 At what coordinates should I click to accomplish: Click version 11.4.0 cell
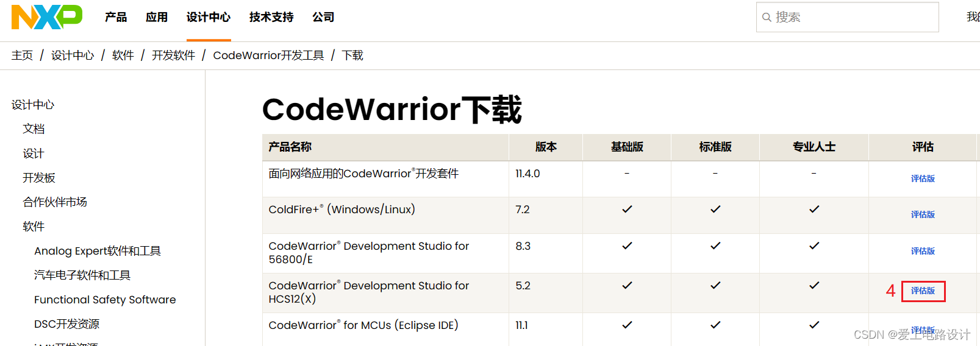point(528,174)
